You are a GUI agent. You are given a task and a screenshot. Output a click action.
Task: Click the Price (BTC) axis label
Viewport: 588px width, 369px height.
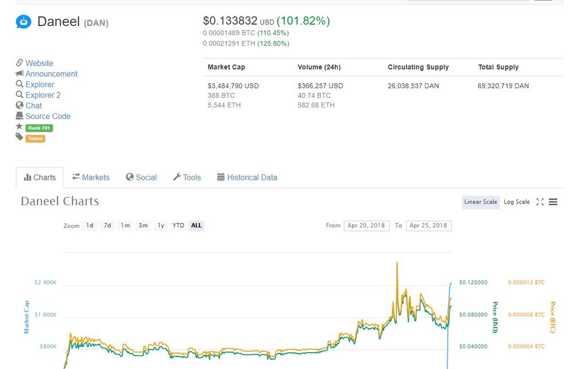[x=553, y=317]
